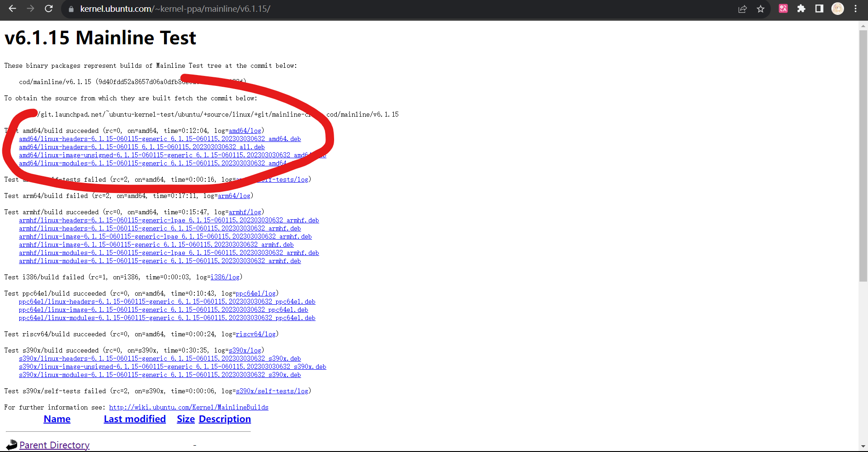This screenshot has width=868, height=452.
Task: Open the s390x/self-tests/log link
Action: [x=272, y=391]
